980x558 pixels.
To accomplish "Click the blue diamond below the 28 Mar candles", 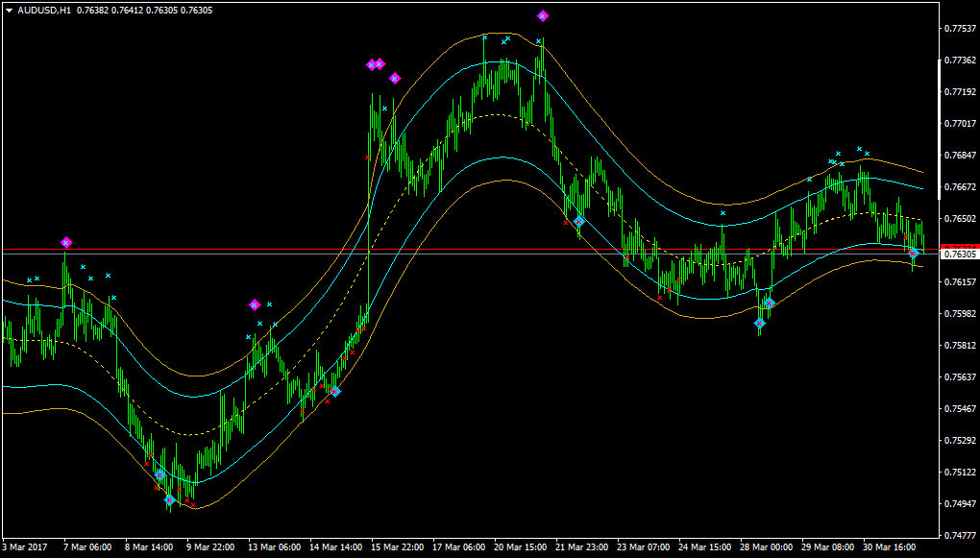I will [x=760, y=326].
